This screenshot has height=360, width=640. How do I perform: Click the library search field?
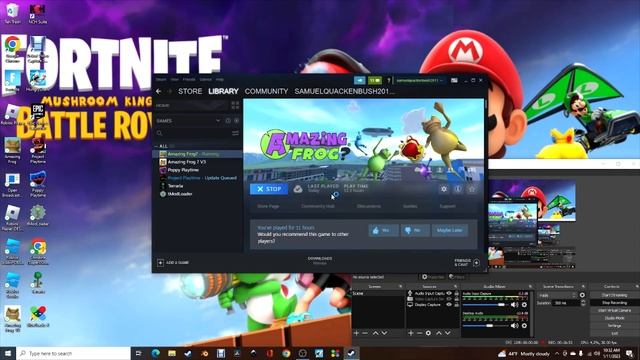tap(192, 133)
